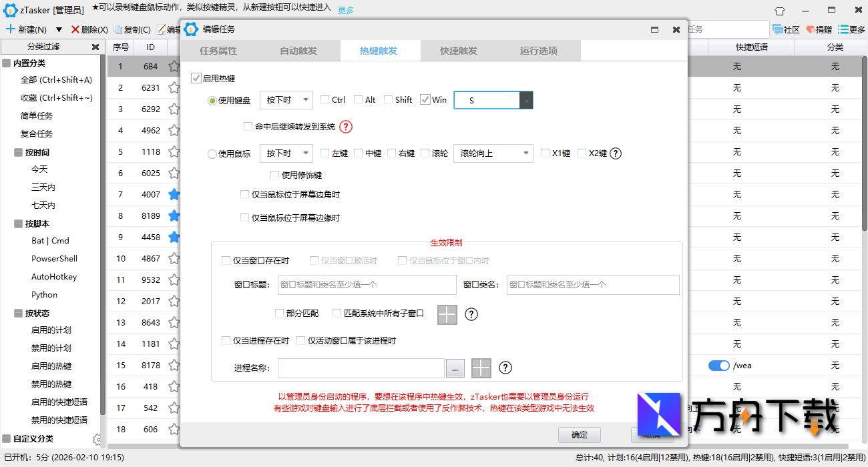
Task: Turn off the /wea quick phrase toggle
Action: coord(720,366)
